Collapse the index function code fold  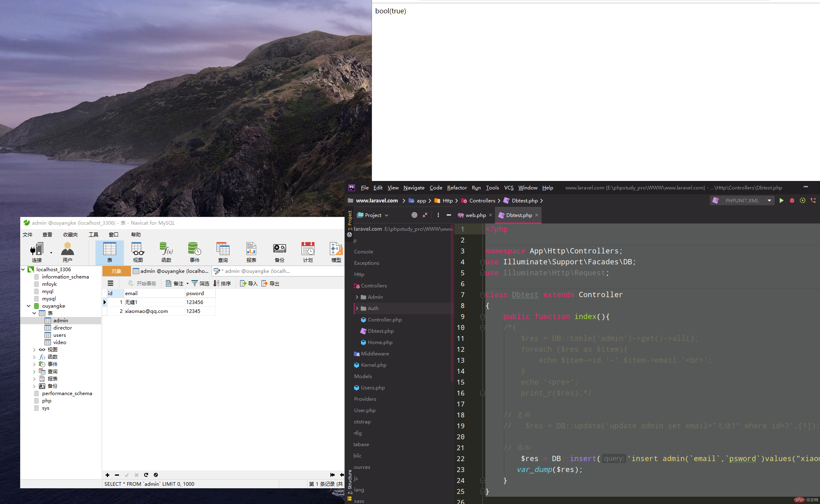tap(482, 317)
